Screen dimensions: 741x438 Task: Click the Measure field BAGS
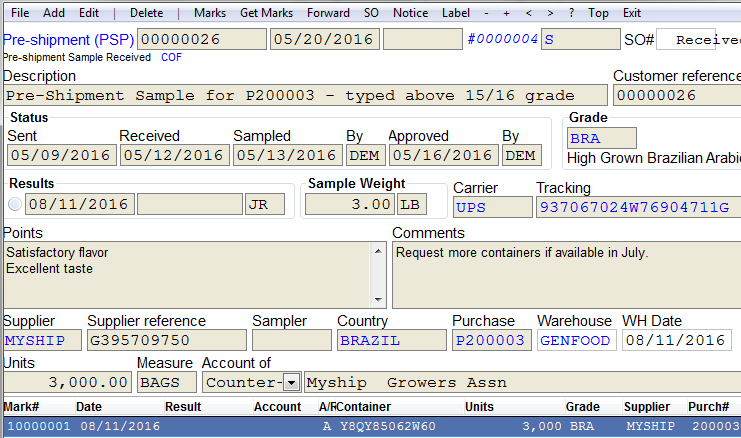pos(167,382)
